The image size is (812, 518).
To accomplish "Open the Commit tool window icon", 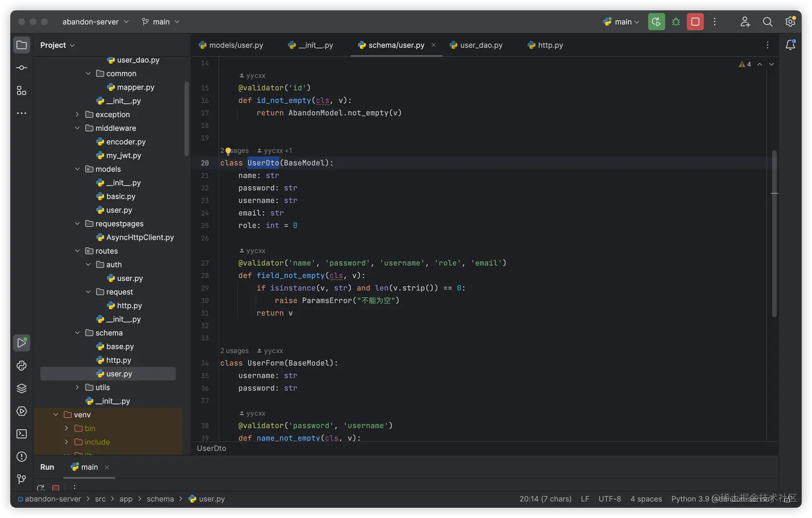I will click(x=21, y=68).
